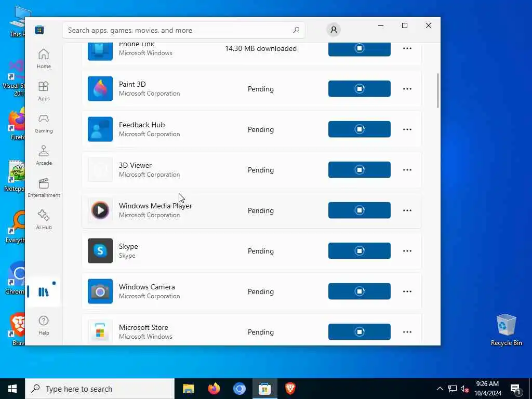Open the Windows Start menu
The height and width of the screenshot is (399, 532).
coord(12,389)
